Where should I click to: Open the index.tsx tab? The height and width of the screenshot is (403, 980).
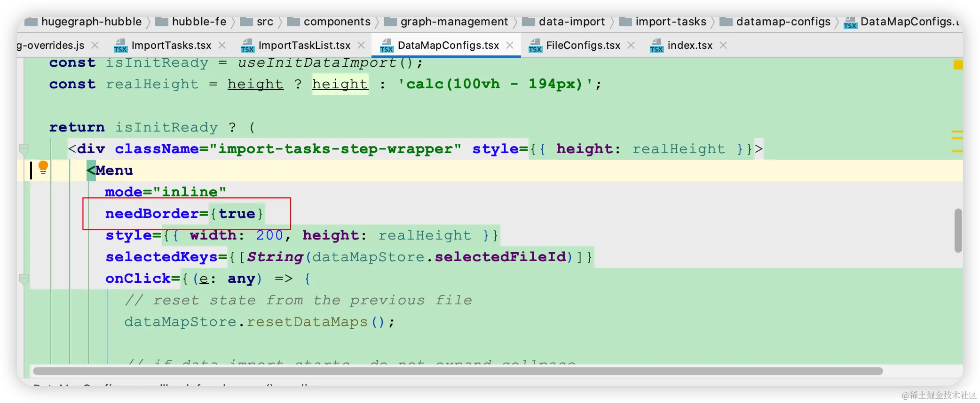[x=690, y=45]
